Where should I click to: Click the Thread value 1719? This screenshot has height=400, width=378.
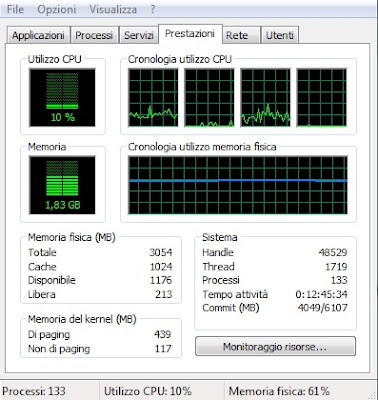click(336, 267)
